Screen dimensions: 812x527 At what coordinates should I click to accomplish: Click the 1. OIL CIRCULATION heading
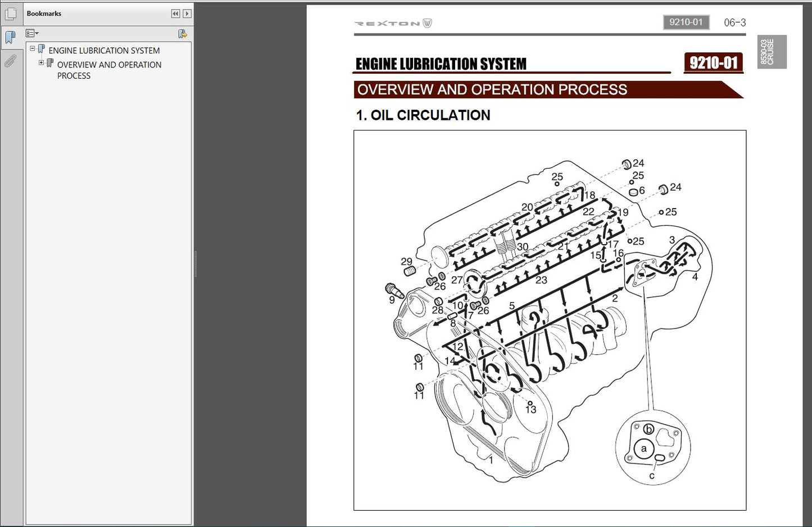(423, 115)
